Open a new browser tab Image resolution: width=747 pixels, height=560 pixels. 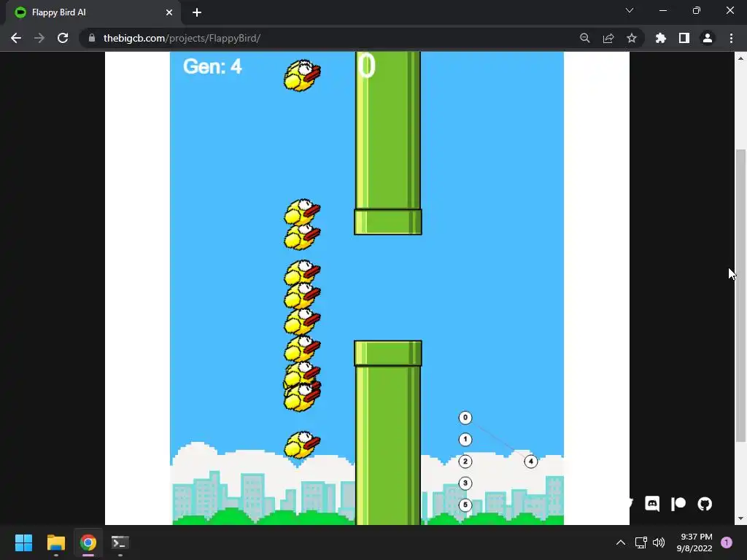pos(197,12)
